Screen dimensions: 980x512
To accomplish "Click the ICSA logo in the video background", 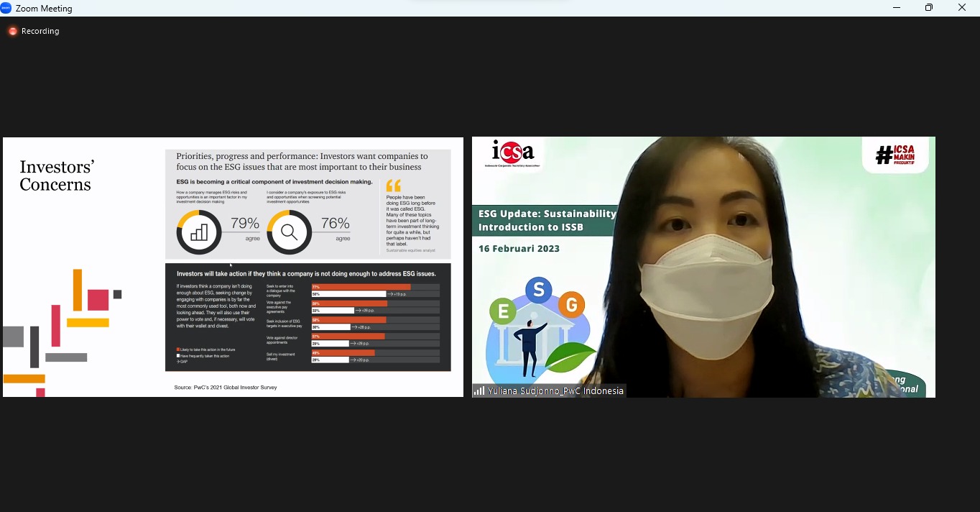I will (x=513, y=152).
